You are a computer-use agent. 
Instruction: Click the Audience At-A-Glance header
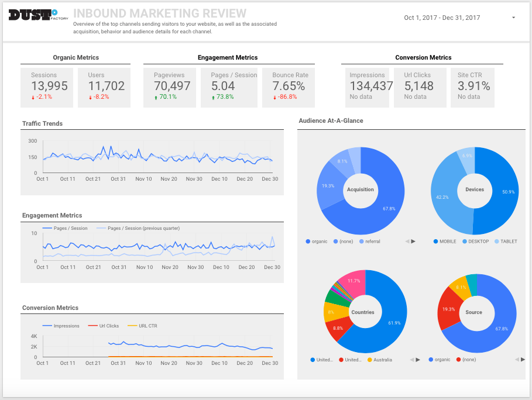click(330, 120)
